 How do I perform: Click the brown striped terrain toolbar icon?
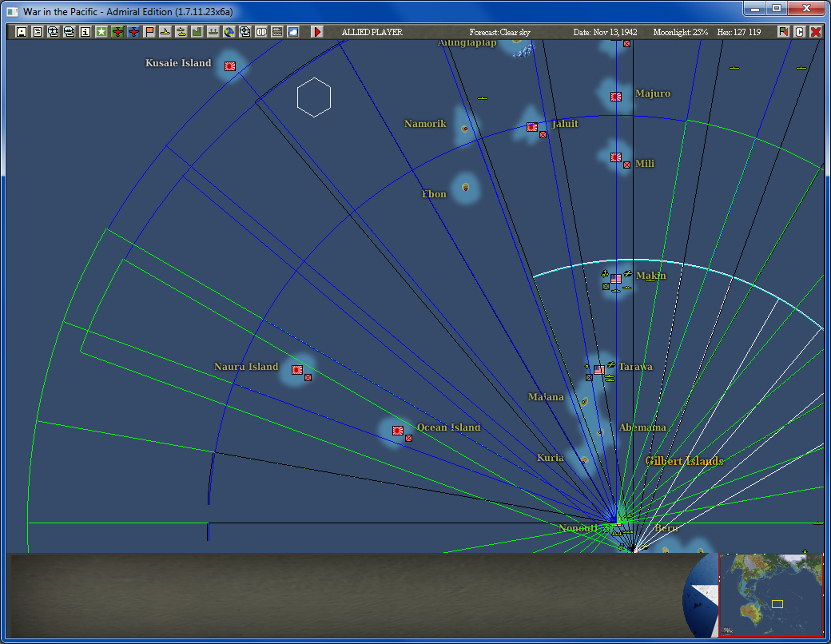277,32
